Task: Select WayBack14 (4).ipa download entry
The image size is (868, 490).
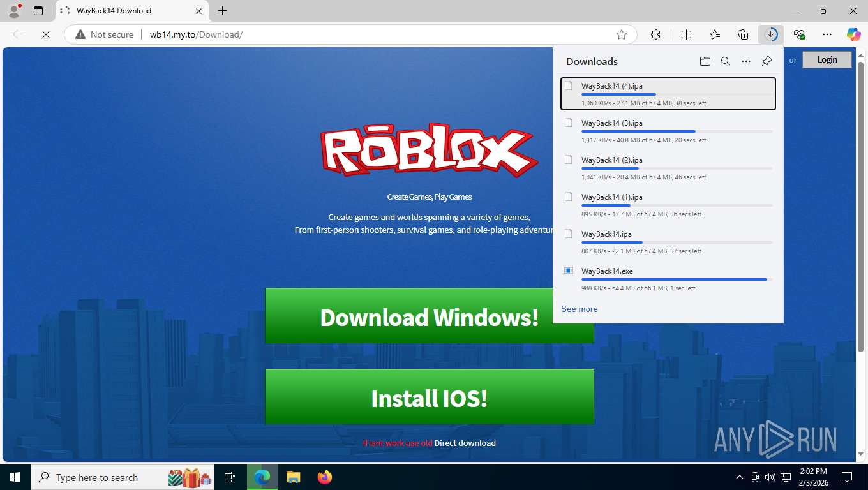Action: pyautogui.click(x=668, y=94)
